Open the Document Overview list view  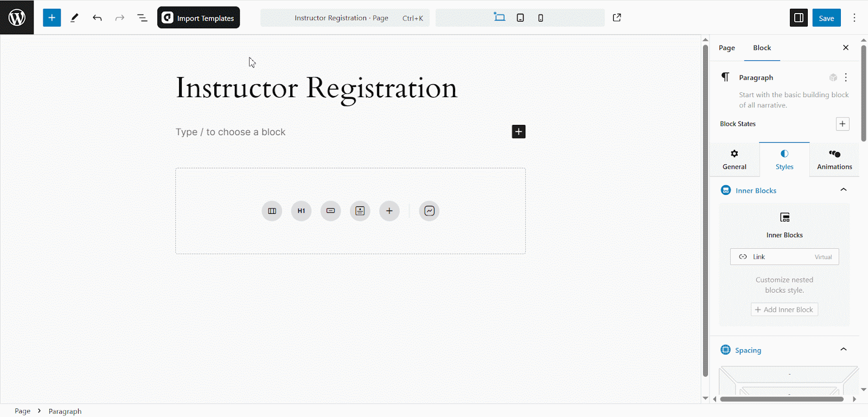pyautogui.click(x=142, y=18)
